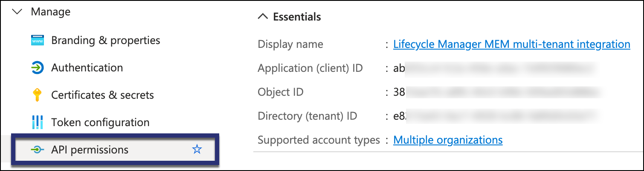The image size is (644, 171).
Task: Open Certificates & secrets menu item
Action: (102, 95)
